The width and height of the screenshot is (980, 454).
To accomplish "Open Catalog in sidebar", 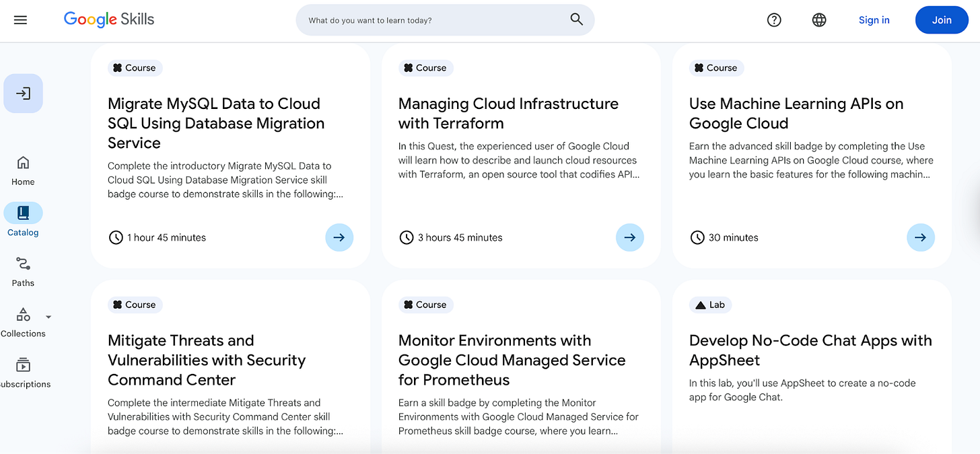I will (23, 220).
